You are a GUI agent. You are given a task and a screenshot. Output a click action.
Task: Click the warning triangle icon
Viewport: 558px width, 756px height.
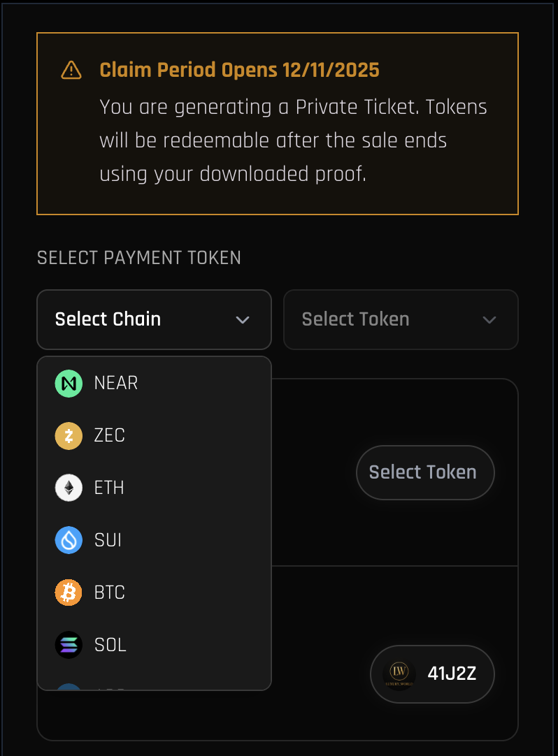coord(71,70)
